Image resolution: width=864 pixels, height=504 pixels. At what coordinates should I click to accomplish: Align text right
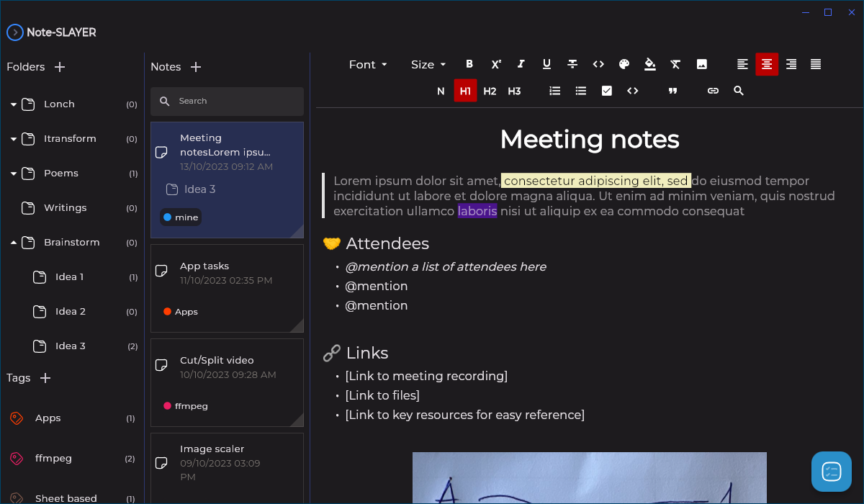coord(791,64)
